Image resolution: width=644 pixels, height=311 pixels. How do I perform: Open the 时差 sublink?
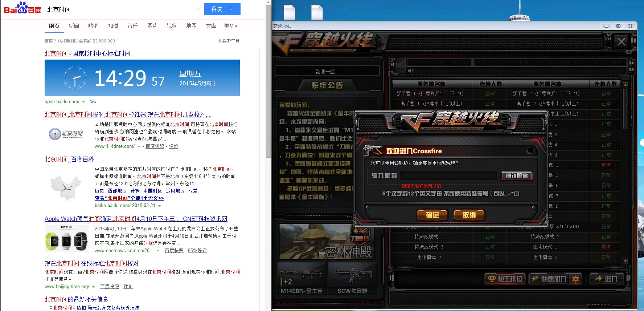[193, 191]
